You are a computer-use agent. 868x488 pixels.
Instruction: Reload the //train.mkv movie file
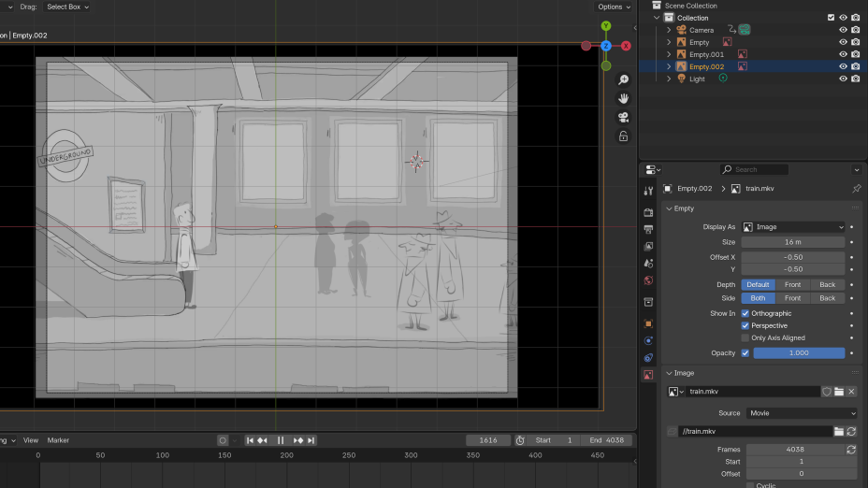[x=851, y=432]
